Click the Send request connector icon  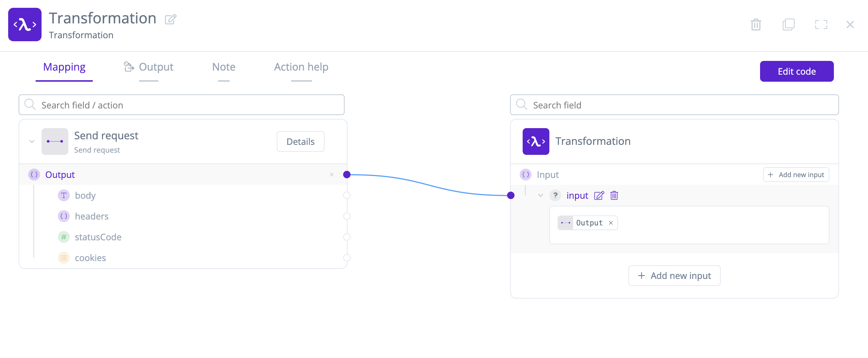55,141
